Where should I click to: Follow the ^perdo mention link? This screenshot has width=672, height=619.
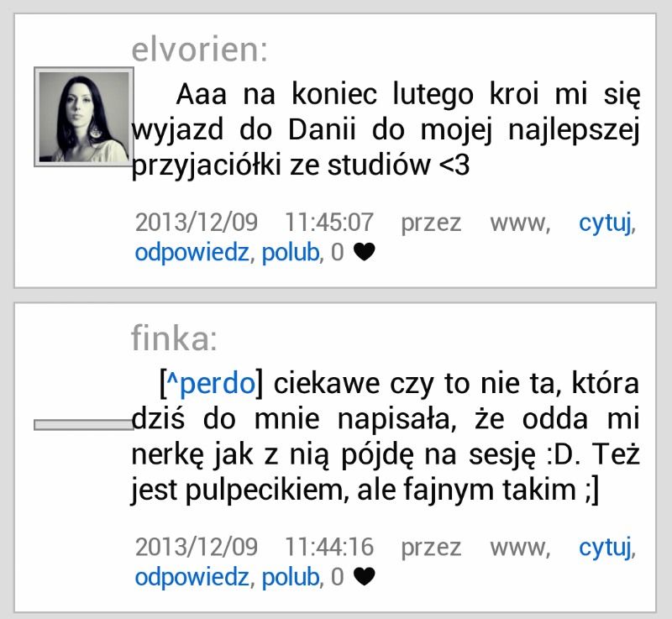tap(211, 383)
